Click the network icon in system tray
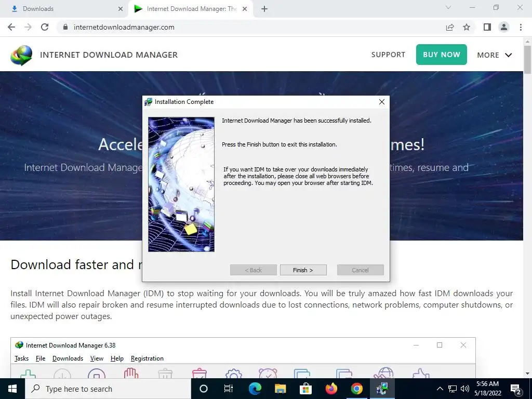The width and height of the screenshot is (532, 399). pos(453,389)
